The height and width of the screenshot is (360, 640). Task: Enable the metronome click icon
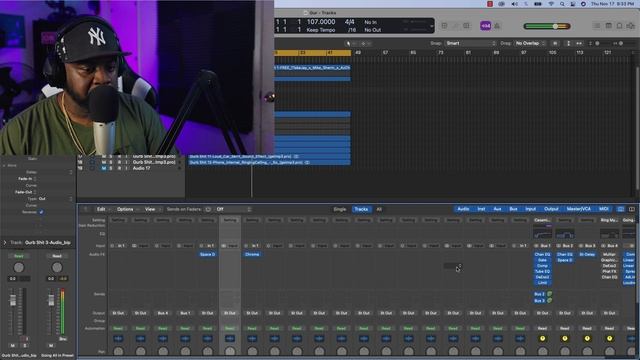pos(497,26)
